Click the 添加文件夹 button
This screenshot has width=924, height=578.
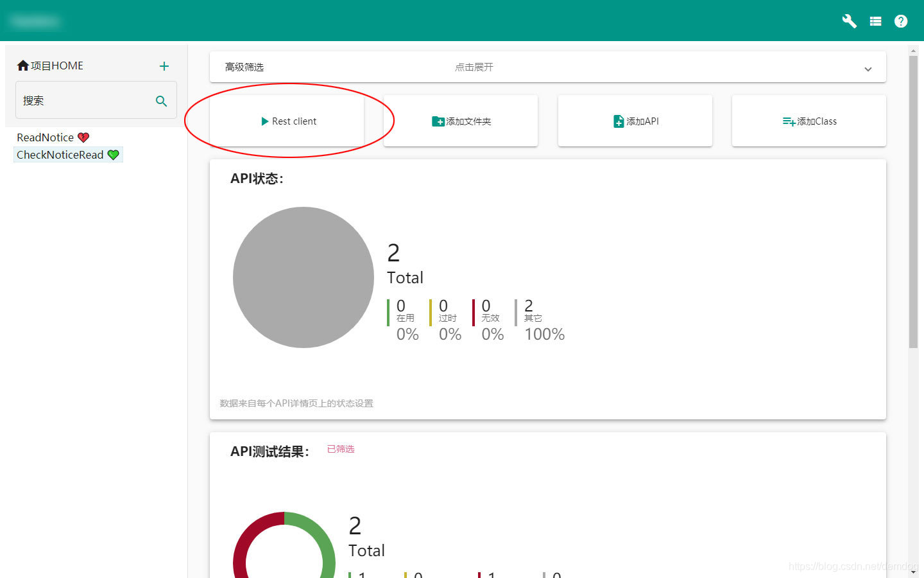461,121
